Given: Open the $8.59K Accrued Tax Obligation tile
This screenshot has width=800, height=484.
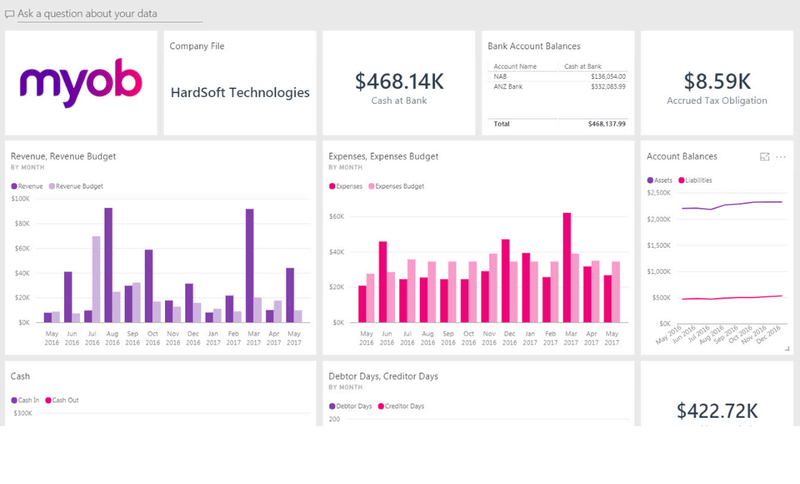Looking at the screenshot, I should pos(717,82).
